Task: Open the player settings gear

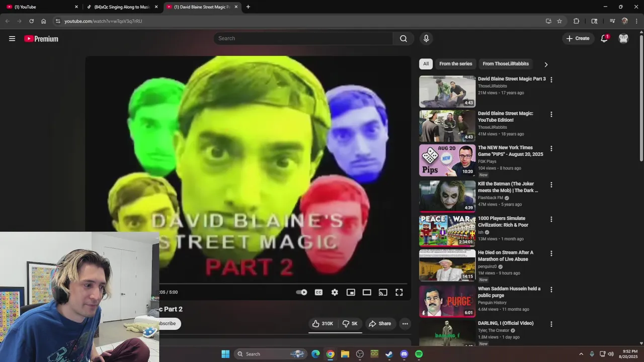Action: click(x=335, y=293)
